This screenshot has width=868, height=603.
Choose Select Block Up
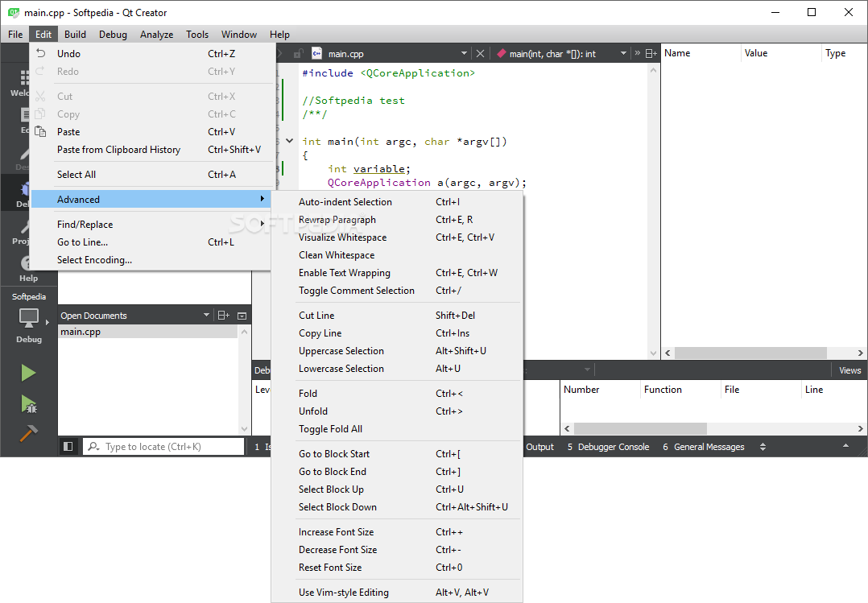coord(397,489)
